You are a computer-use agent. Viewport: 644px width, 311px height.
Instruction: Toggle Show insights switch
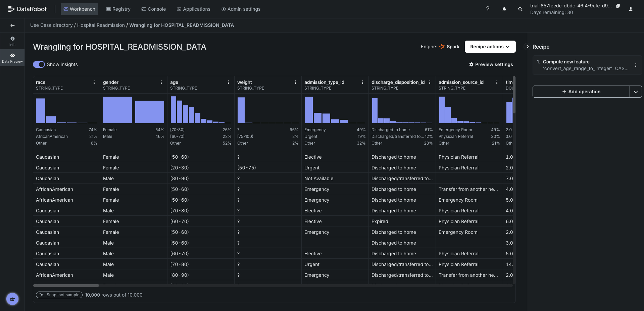pos(39,64)
